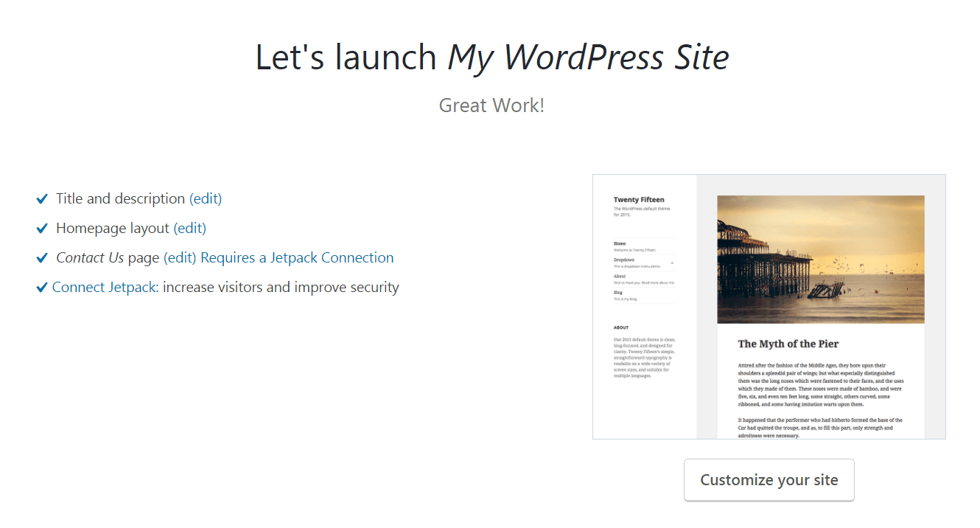Edit the Title and description
Image resolution: width=980 pixels, height=528 pixels.
pyautogui.click(x=206, y=198)
